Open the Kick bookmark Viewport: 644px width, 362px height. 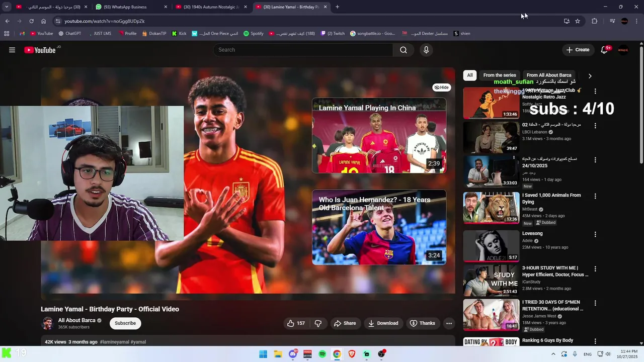coord(179,34)
